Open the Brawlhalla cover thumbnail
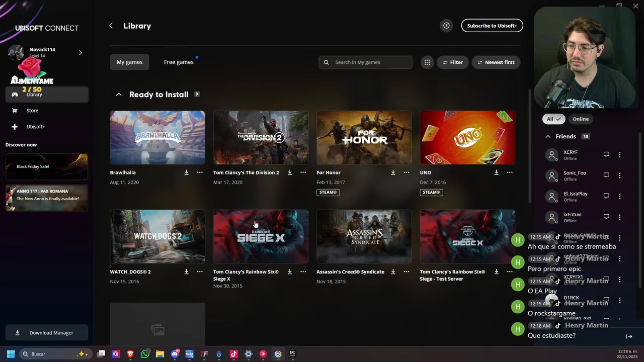 pyautogui.click(x=157, y=138)
